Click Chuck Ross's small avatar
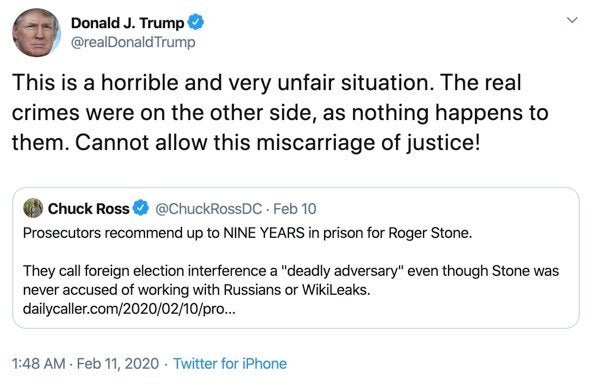Image resolution: width=592 pixels, height=384 pixels. pos(33,208)
